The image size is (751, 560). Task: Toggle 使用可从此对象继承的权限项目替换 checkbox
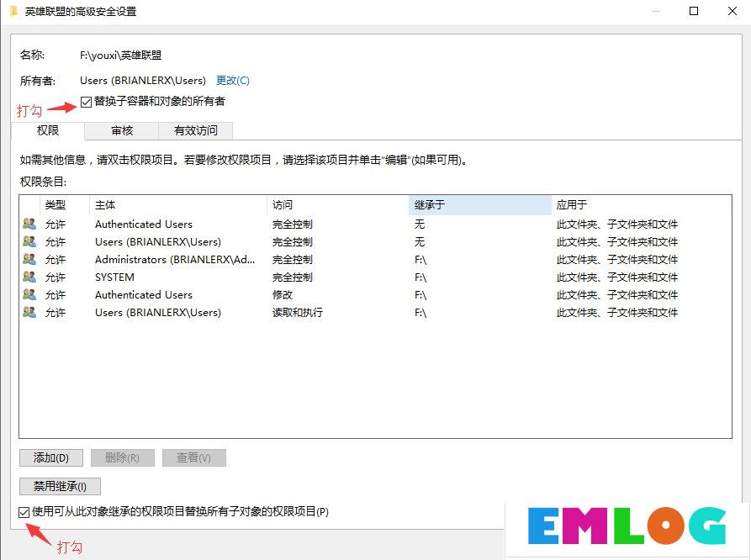24,512
